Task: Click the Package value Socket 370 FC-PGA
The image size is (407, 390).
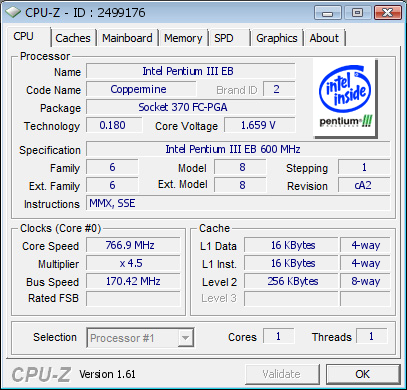Action: click(x=191, y=107)
